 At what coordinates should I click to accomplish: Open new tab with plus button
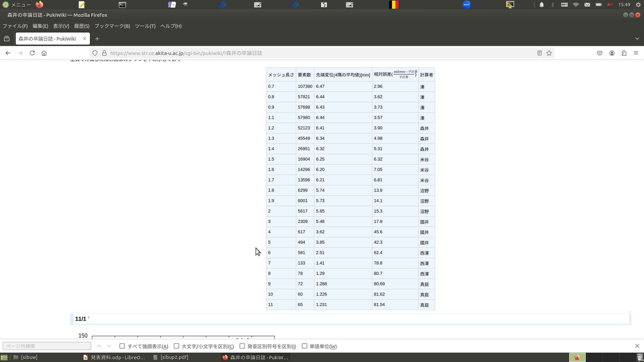coord(97,39)
